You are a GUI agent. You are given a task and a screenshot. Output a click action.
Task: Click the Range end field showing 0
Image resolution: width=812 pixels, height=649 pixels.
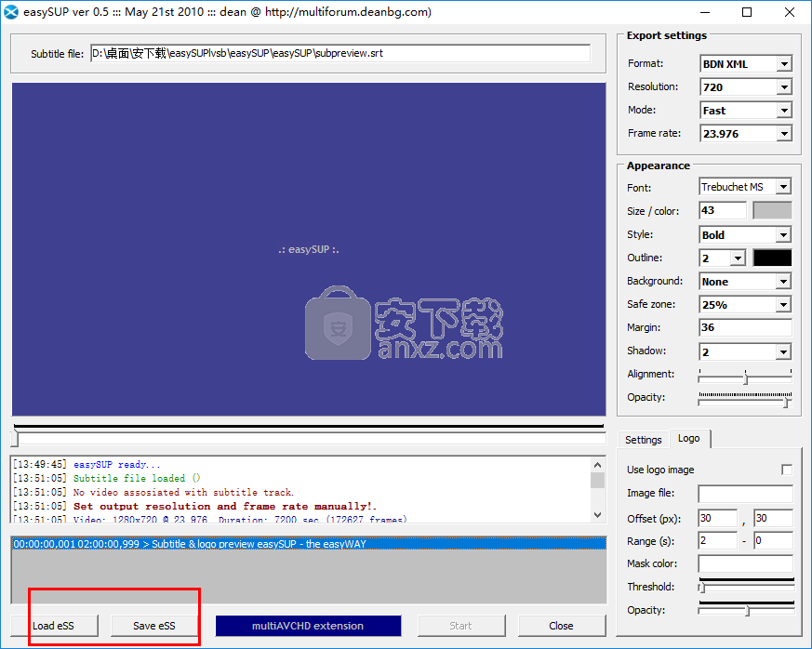773,541
